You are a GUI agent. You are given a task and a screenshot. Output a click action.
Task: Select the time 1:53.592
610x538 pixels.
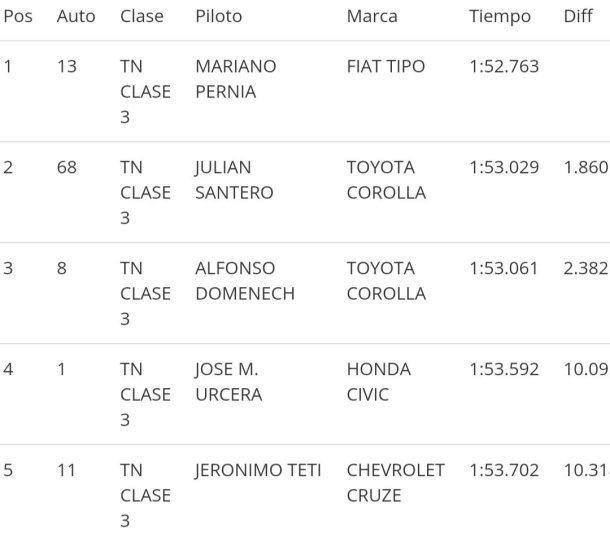coord(504,369)
